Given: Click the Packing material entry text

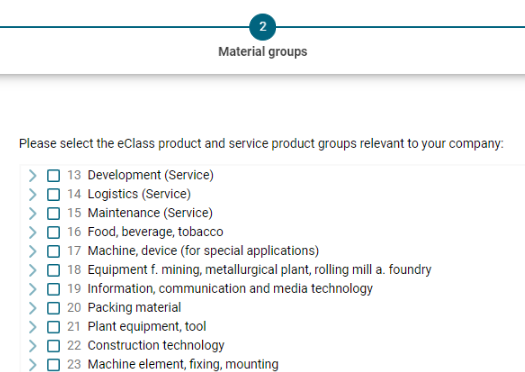Looking at the screenshot, I should tap(134, 307).
